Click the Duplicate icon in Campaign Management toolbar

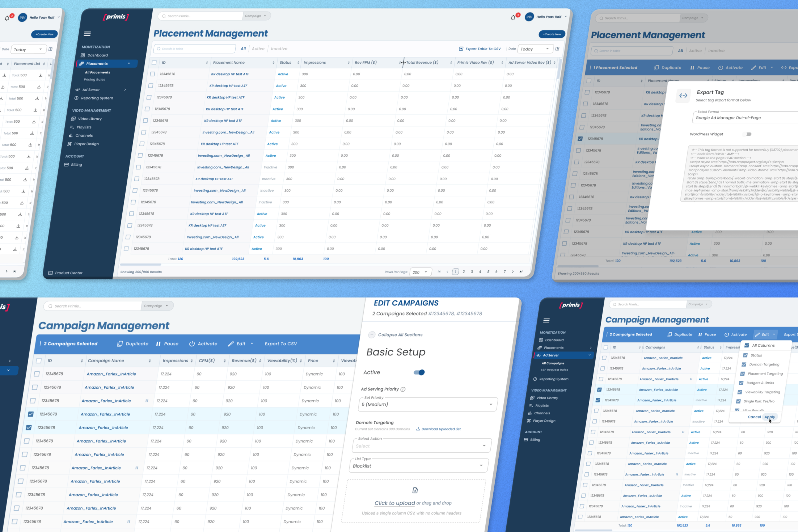120,344
